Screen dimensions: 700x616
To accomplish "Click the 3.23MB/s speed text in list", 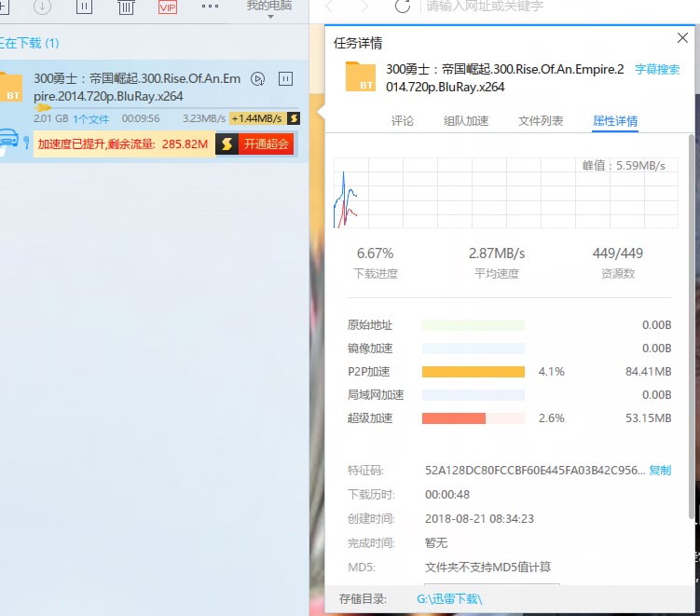I will click(x=204, y=118).
